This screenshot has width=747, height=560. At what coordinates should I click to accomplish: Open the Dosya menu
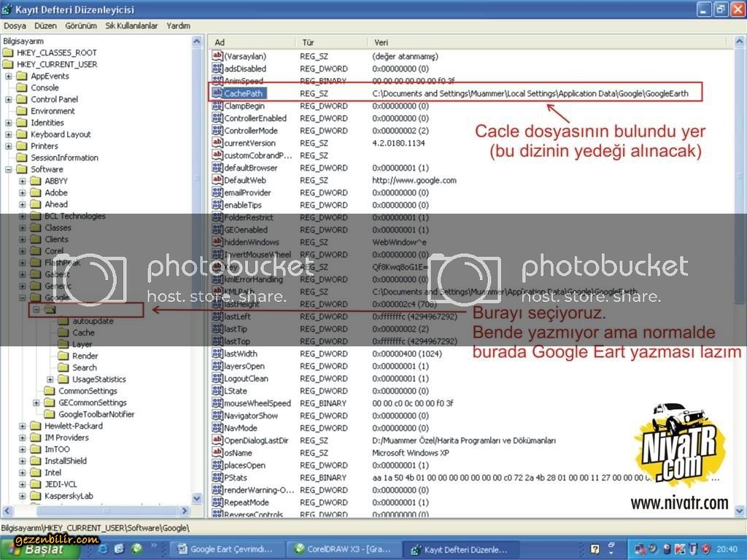pos(15,26)
